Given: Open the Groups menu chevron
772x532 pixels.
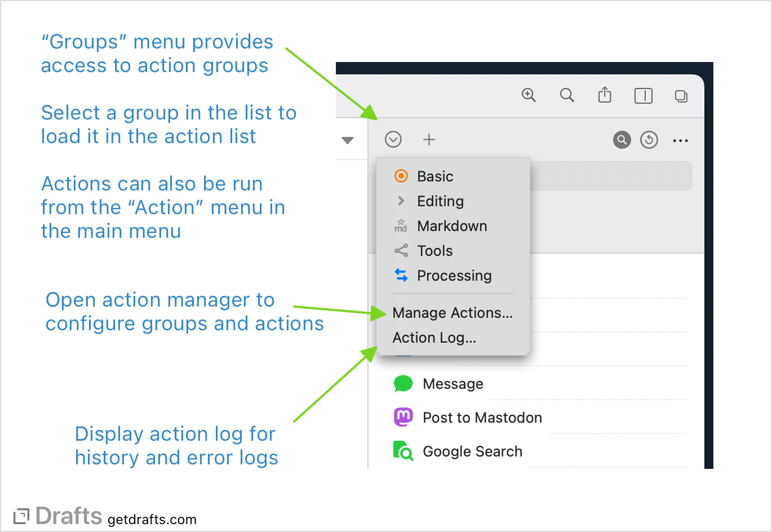Looking at the screenshot, I should click(393, 139).
